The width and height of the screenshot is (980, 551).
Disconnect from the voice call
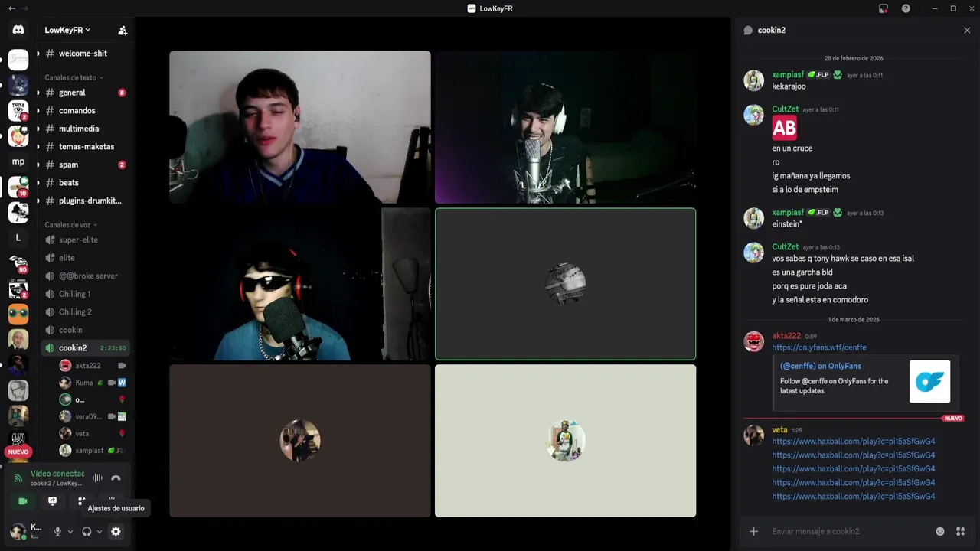click(x=116, y=478)
